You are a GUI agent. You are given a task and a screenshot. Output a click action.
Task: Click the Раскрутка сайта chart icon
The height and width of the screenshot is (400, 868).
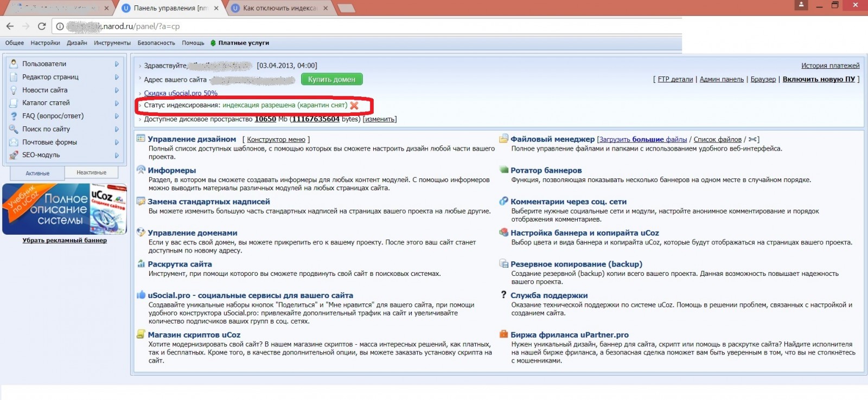pyautogui.click(x=141, y=264)
